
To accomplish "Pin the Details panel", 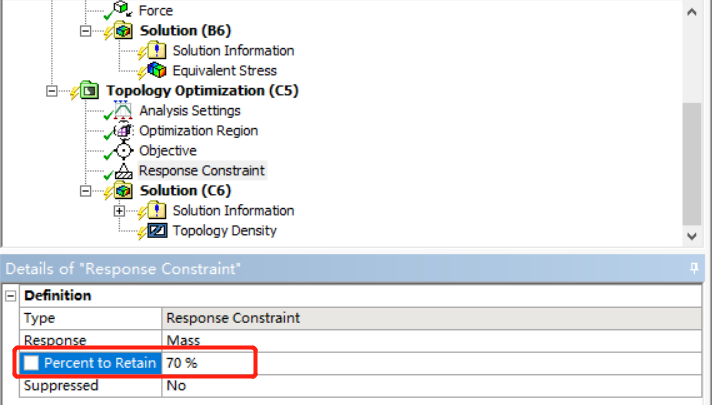I will [x=694, y=269].
